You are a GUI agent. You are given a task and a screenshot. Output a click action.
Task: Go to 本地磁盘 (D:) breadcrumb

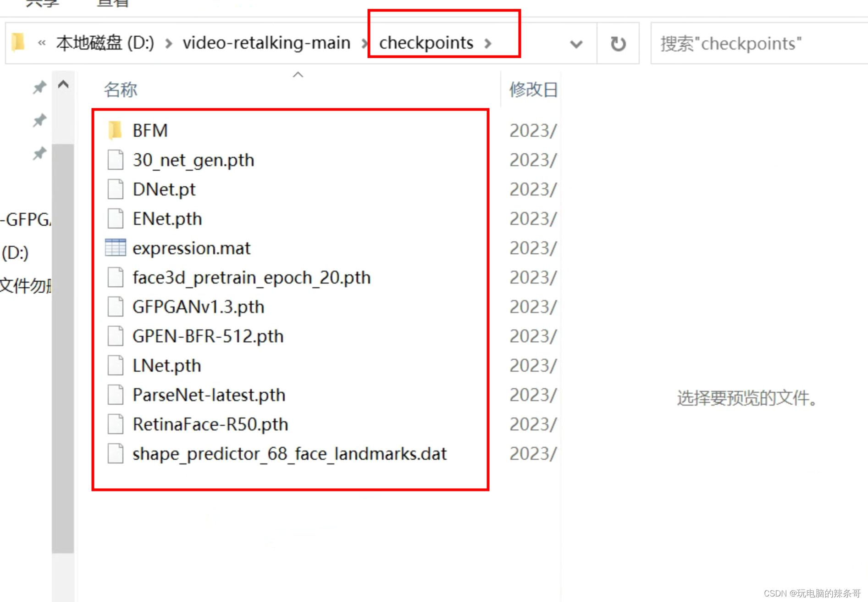[x=105, y=43]
